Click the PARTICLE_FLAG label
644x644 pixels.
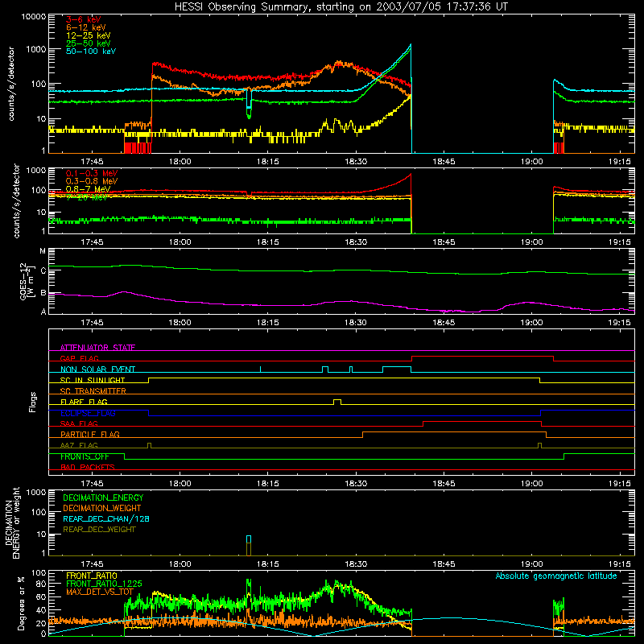coord(90,434)
